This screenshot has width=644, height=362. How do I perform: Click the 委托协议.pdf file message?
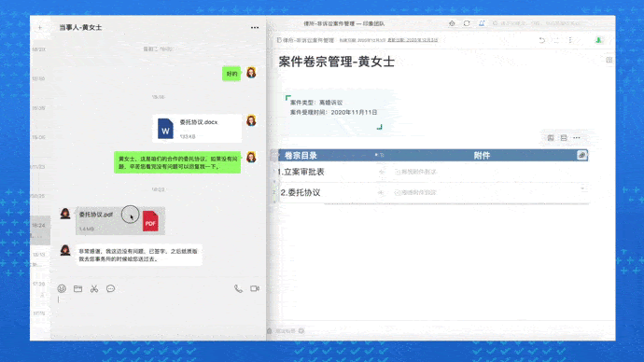(120, 221)
